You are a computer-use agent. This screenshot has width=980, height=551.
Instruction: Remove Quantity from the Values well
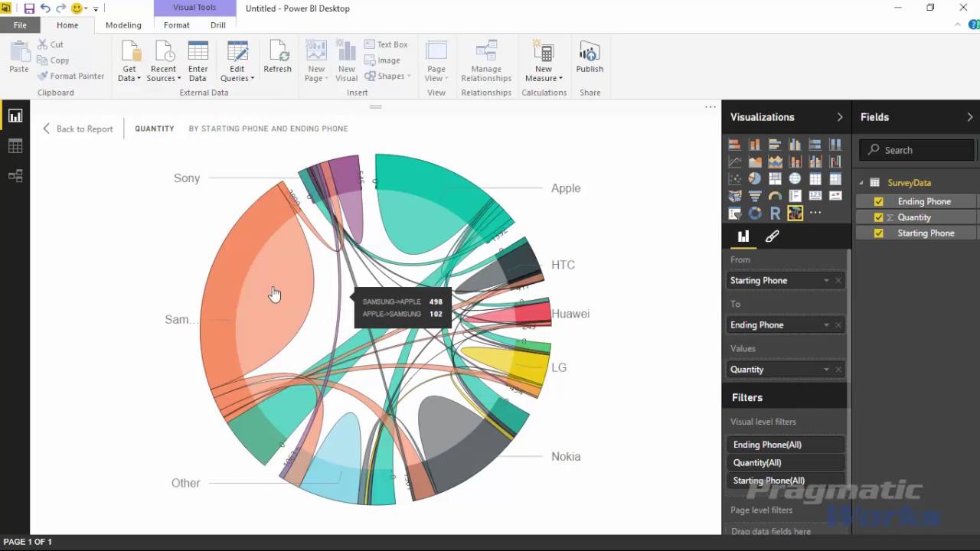pyautogui.click(x=838, y=370)
